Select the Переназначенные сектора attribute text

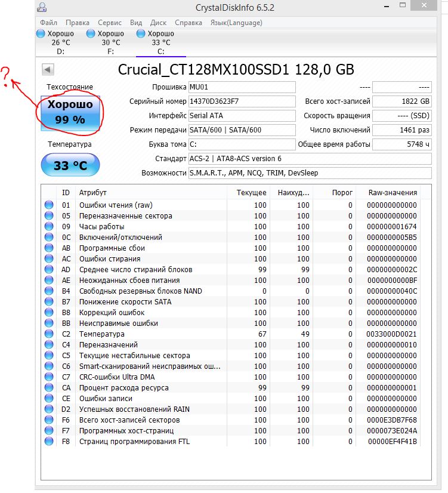(126, 215)
